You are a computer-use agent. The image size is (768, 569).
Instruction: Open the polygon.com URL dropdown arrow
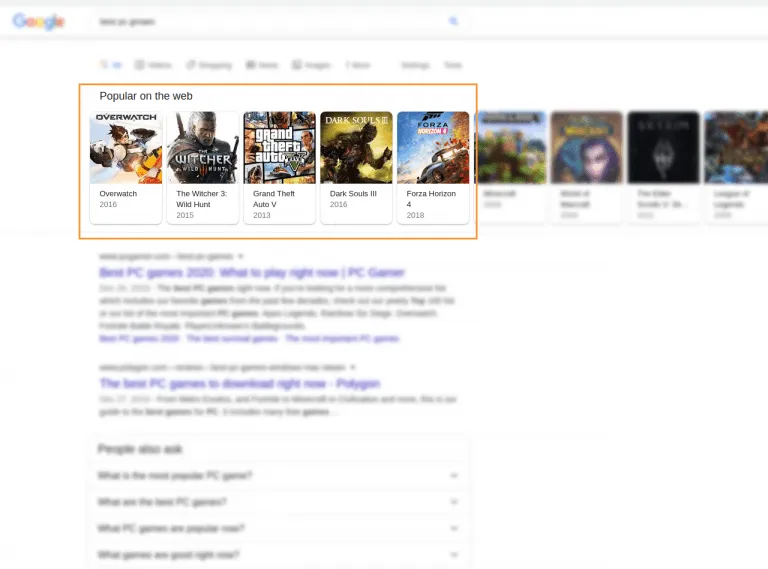(353, 367)
